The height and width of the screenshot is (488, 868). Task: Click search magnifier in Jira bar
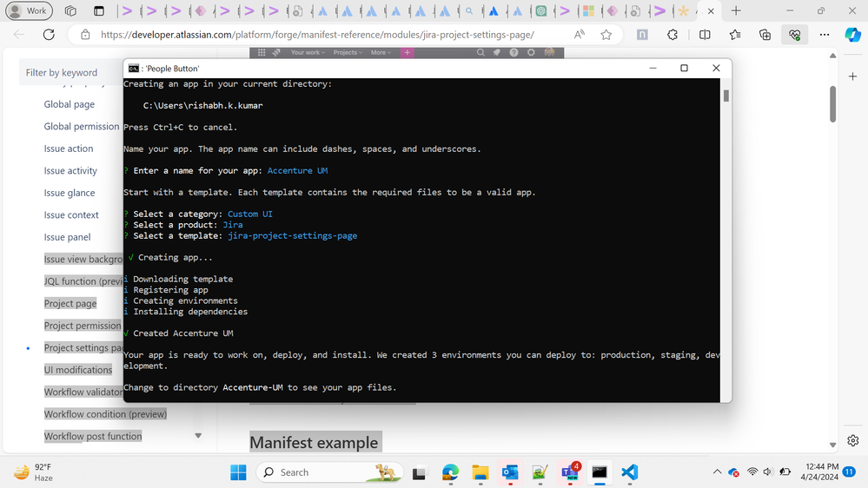[x=480, y=53]
